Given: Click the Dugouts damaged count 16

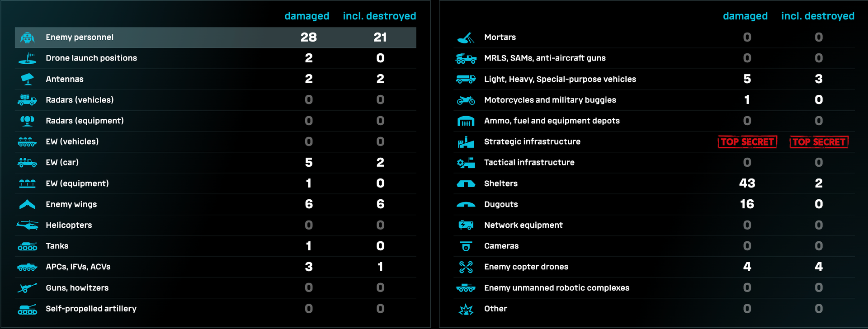Looking at the screenshot, I should pos(747,204).
